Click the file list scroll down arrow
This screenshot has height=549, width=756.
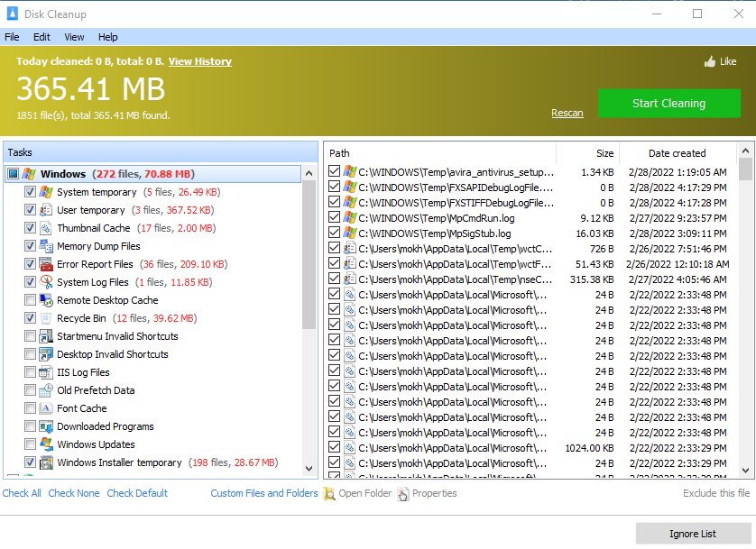coord(745,471)
